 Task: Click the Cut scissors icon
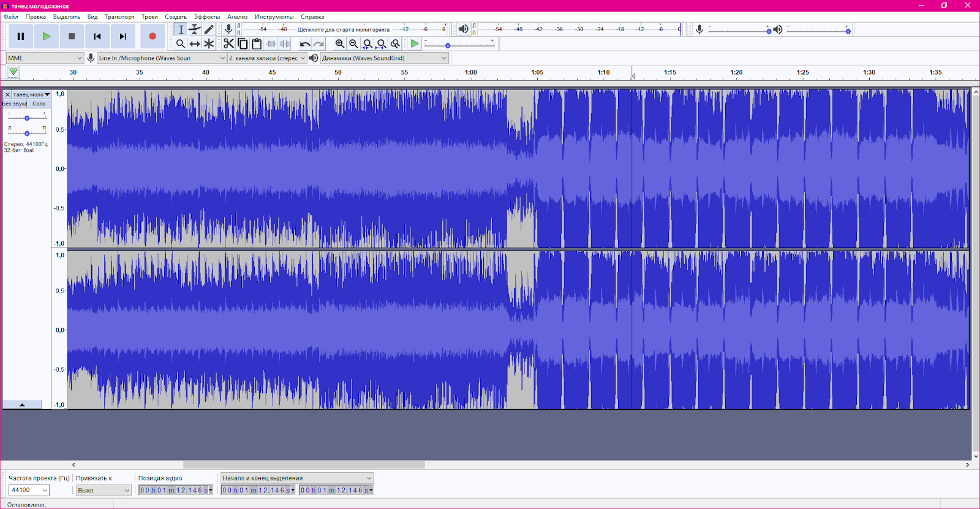[228, 43]
